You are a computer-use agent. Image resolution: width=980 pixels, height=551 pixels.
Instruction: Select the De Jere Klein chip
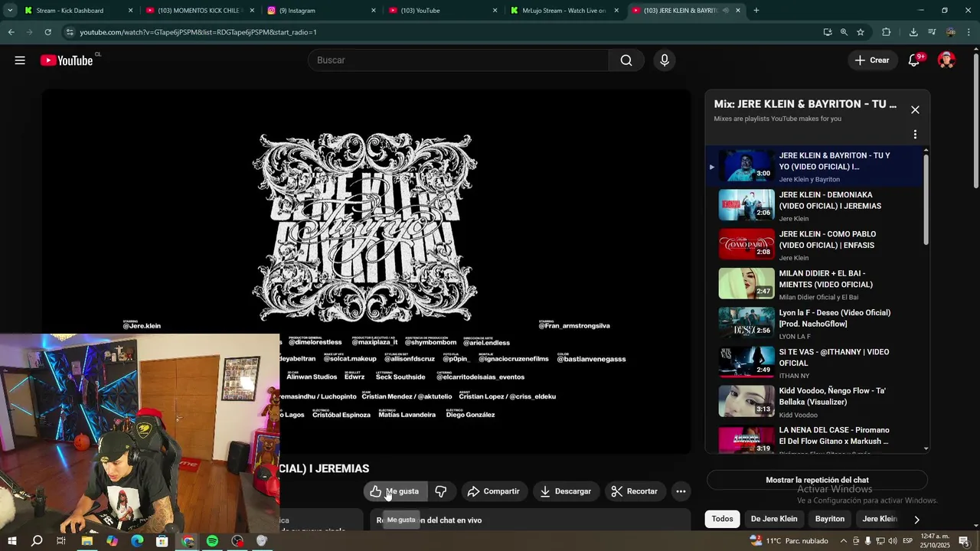click(774, 519)
